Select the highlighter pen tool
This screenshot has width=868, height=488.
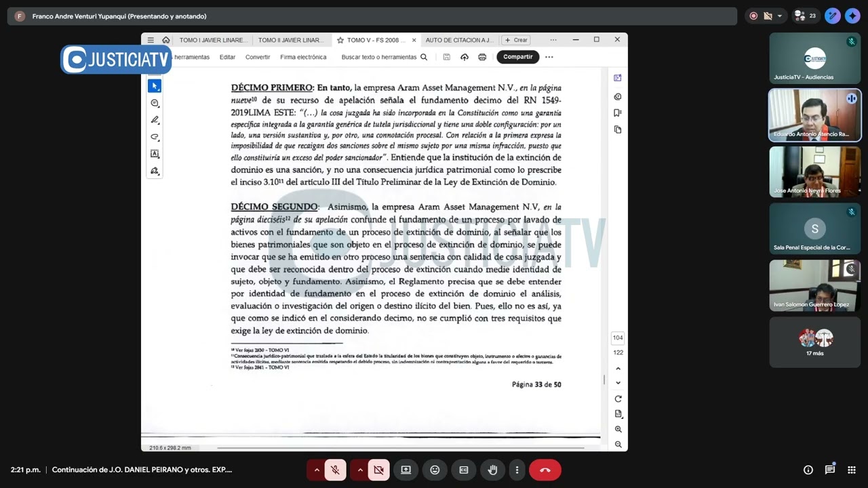155,120
